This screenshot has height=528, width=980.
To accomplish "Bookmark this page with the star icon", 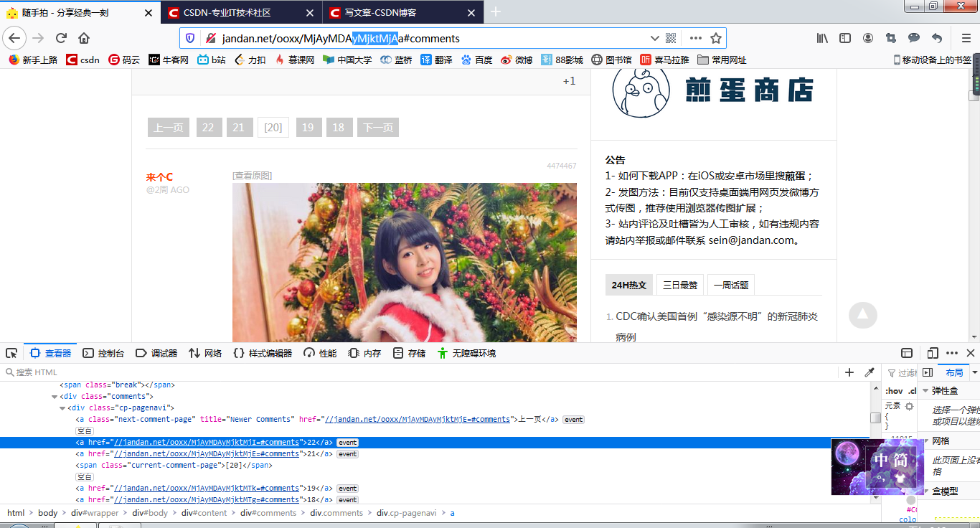I will pyautogui.click(x=716, y=38).
